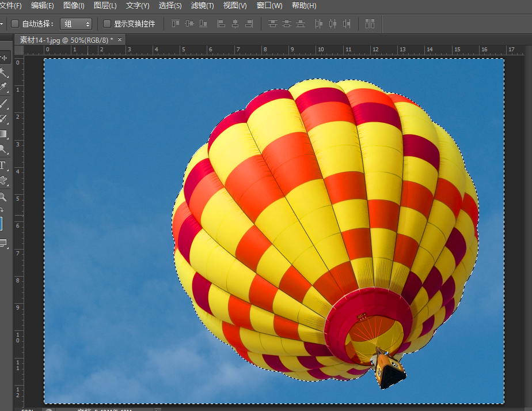Open the 组 auto-select dropdown
The image size is (532, 411).
click(x=76, y=24)
